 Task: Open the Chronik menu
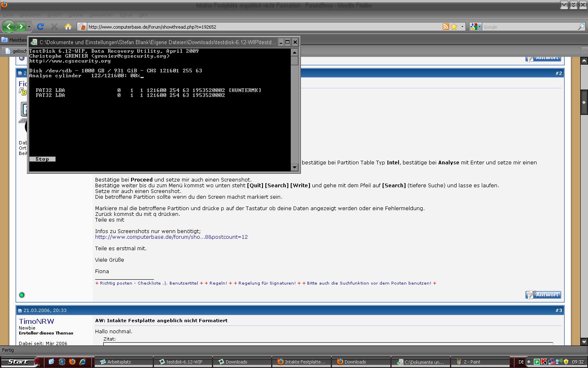pyautogui.click(x=76, y=15)
